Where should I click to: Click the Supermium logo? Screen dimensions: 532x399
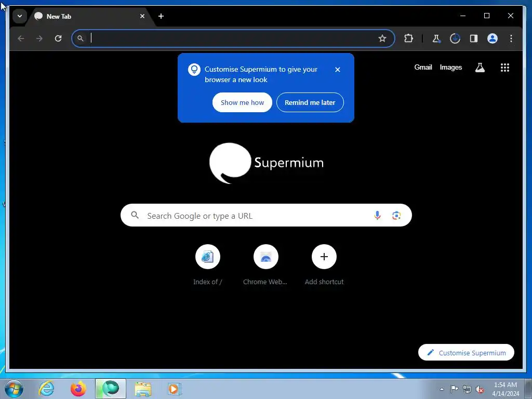click(x=267, y=163)
